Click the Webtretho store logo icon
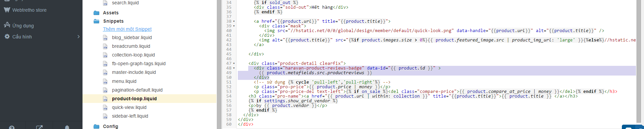The height and width of the screenshot is (129, 644). (7, 10)
